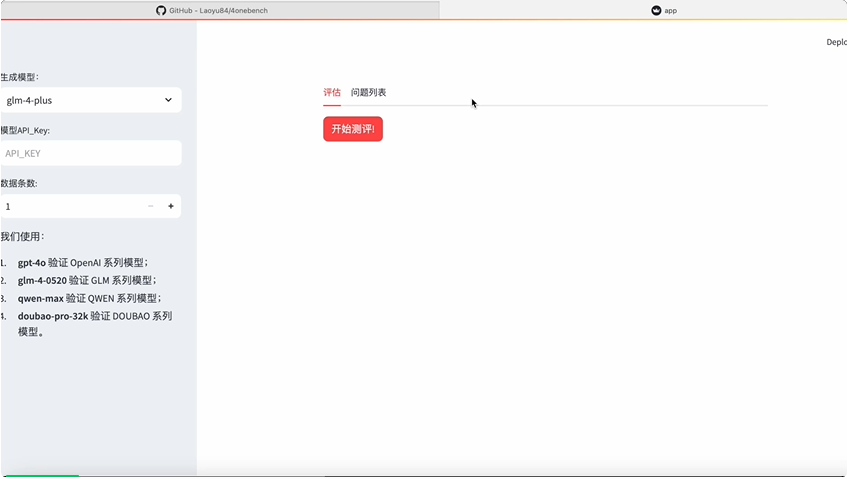Click the glm-4-0520 list item text
The height and width of the screenshot is (479, 854).
(x=87, y=281)
